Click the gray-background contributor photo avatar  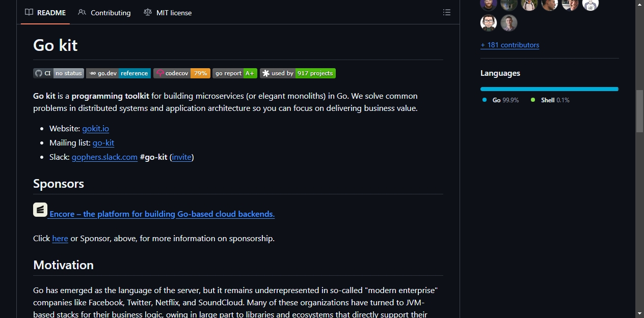(509, 23)
